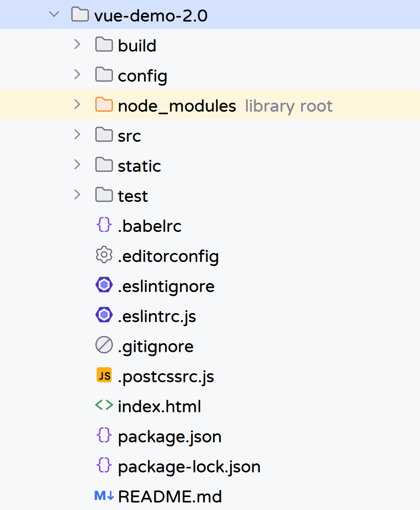Expand the build folder chevron
Screen dimensions: 420x510
[77, 44]
